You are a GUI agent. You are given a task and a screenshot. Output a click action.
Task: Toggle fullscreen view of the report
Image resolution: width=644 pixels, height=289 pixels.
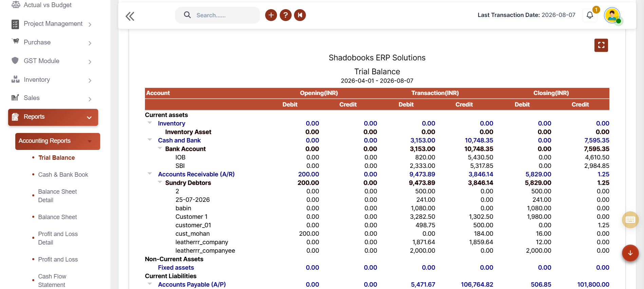tap(601, 45)
